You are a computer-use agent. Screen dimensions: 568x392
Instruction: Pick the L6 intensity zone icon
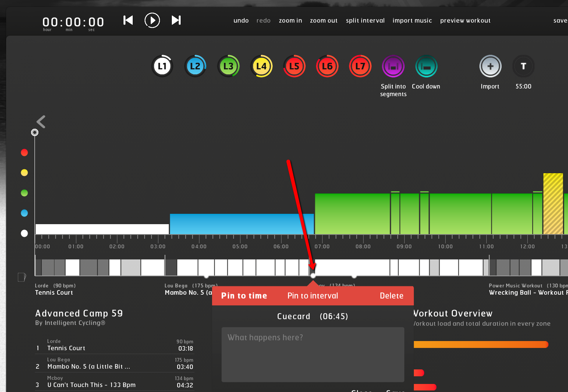[x=327, y=66]
